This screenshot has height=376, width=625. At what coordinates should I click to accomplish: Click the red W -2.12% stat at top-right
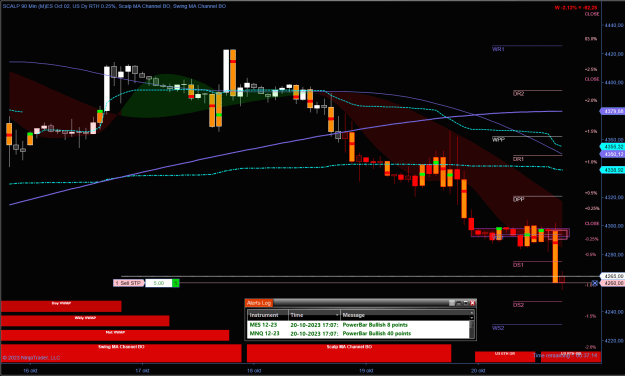576,8
